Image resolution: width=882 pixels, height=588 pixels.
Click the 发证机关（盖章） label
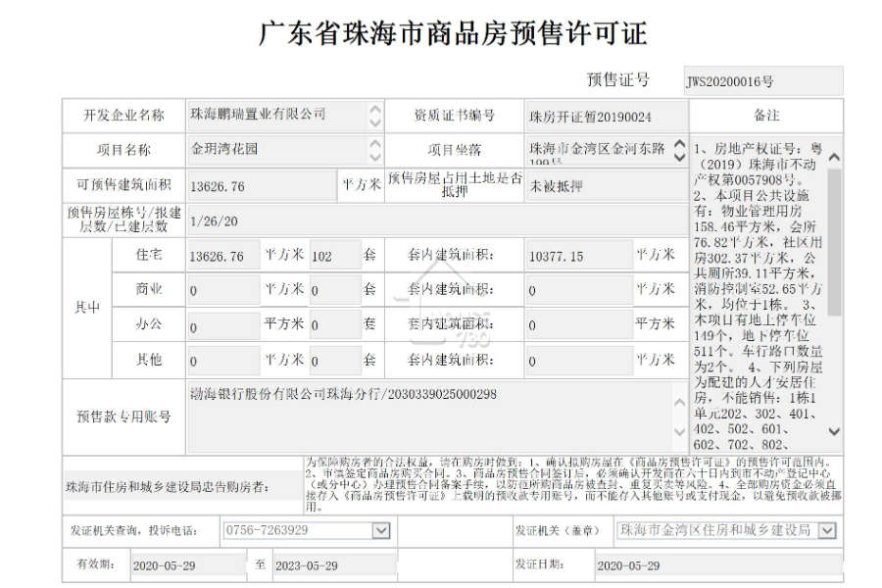tap(558, 530)
